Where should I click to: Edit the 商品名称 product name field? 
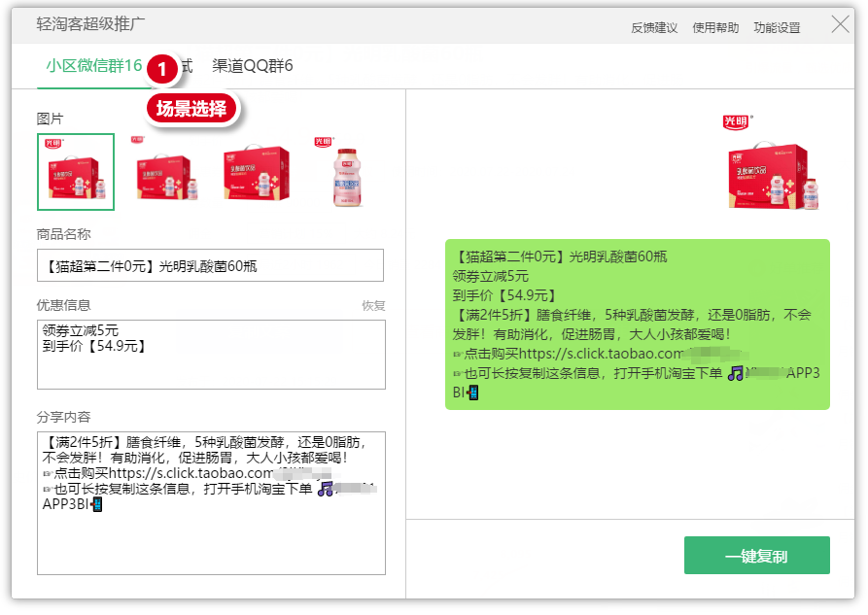(x=210, y=265)
